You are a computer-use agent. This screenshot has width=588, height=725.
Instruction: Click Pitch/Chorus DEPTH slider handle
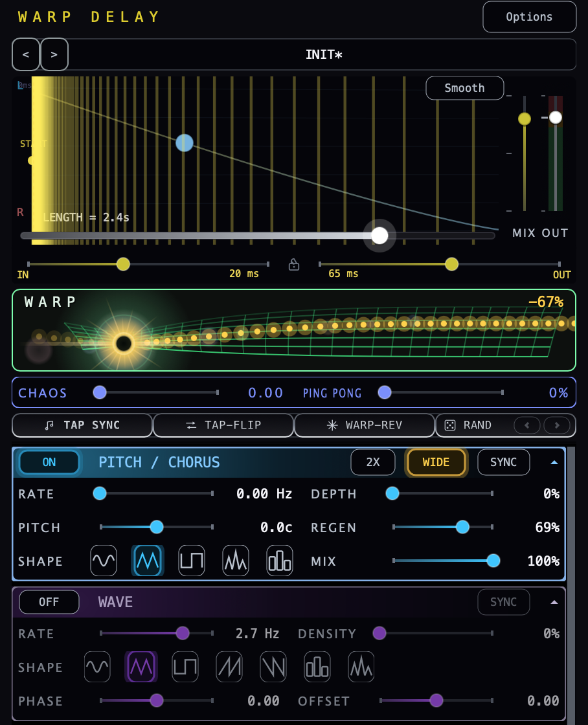click(x=392, y=493)
